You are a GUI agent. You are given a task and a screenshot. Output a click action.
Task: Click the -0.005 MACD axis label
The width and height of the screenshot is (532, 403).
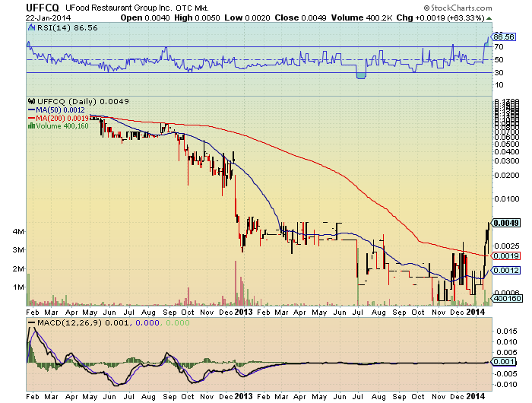[x=505, y=374]
